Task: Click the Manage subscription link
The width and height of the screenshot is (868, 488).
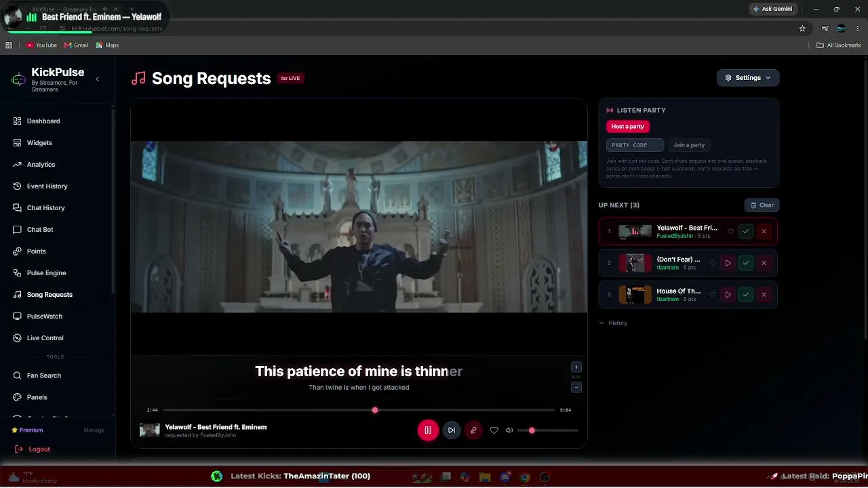Action: 94,430
